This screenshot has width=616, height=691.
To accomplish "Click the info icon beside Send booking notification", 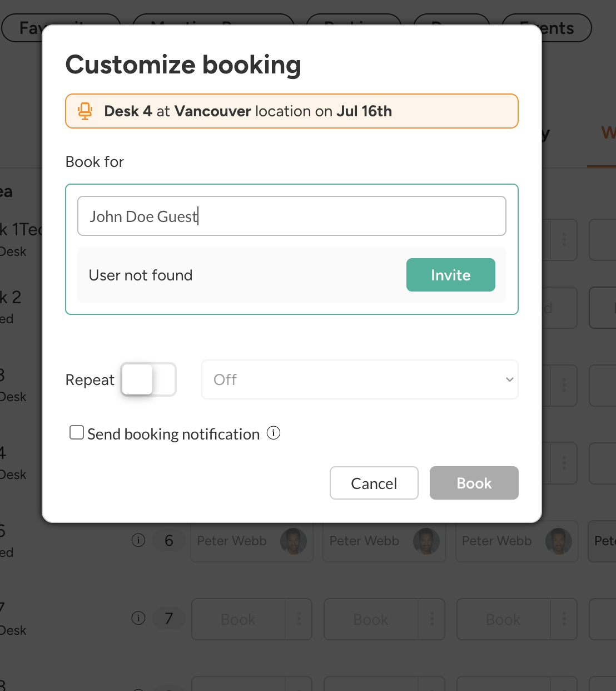I will [x=274, y=433].
